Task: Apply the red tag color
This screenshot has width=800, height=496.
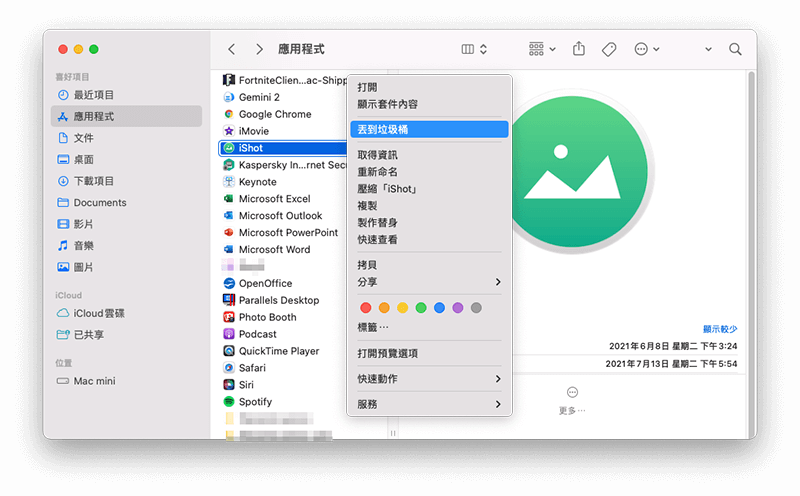Action: pyautogui.click(x=366, y=308)
